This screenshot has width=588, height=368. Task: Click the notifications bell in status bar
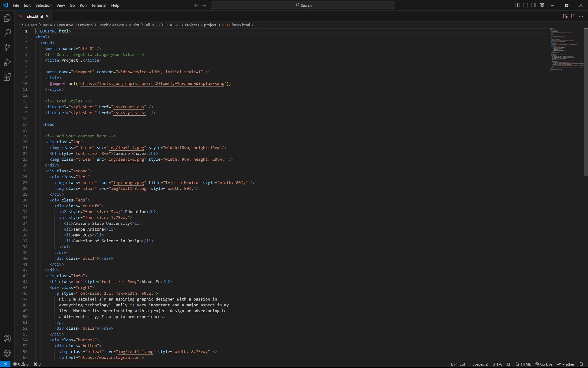(581, 364)
